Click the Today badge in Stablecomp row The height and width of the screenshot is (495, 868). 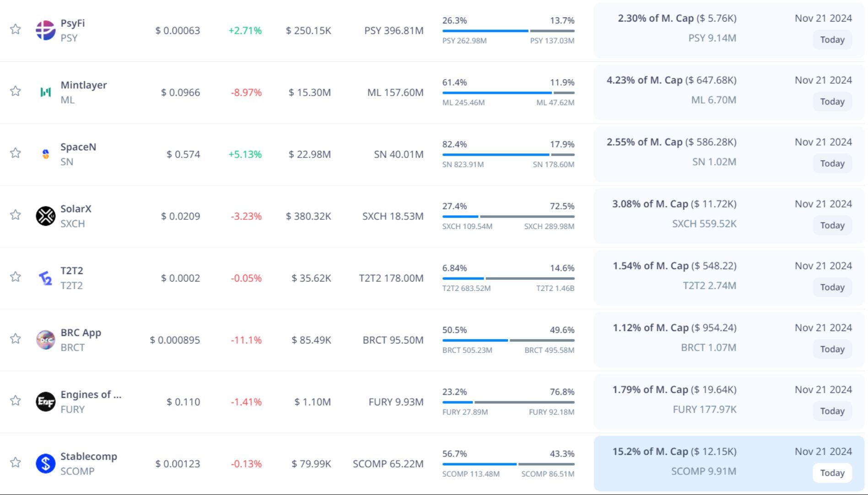click(832, 473)
